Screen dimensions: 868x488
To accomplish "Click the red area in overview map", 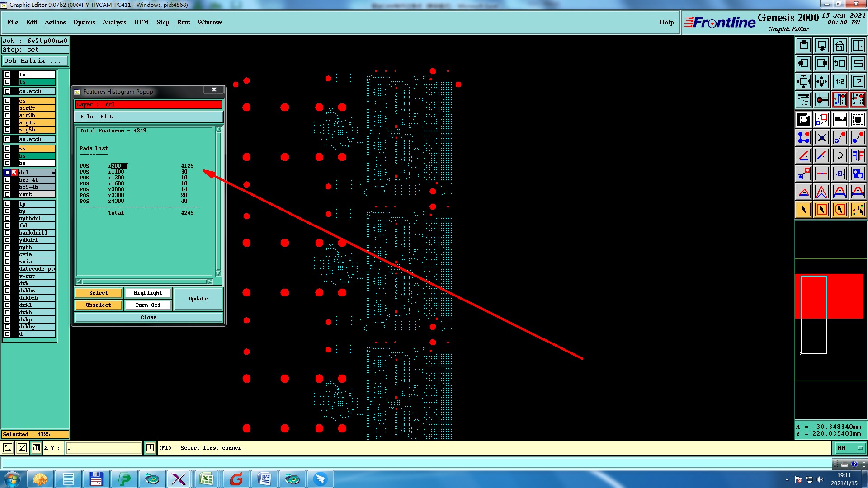I will [844, 296].
